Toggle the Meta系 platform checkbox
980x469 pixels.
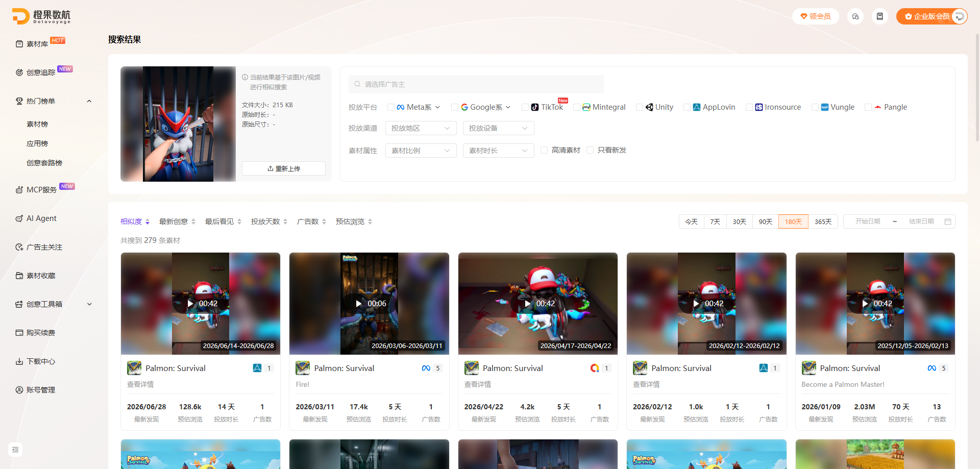click(390, 107)
